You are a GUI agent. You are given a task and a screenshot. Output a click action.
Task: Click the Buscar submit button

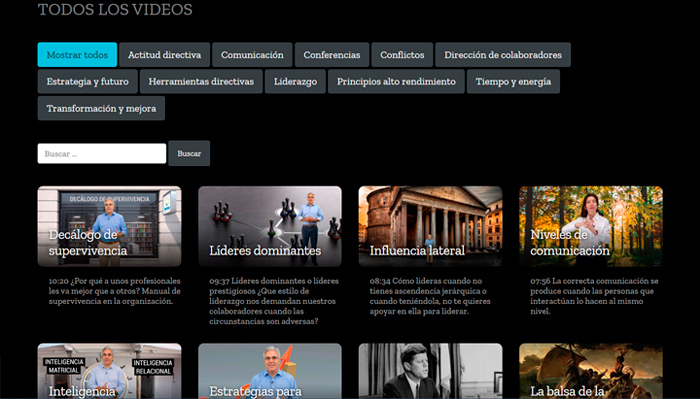point(189,154)
